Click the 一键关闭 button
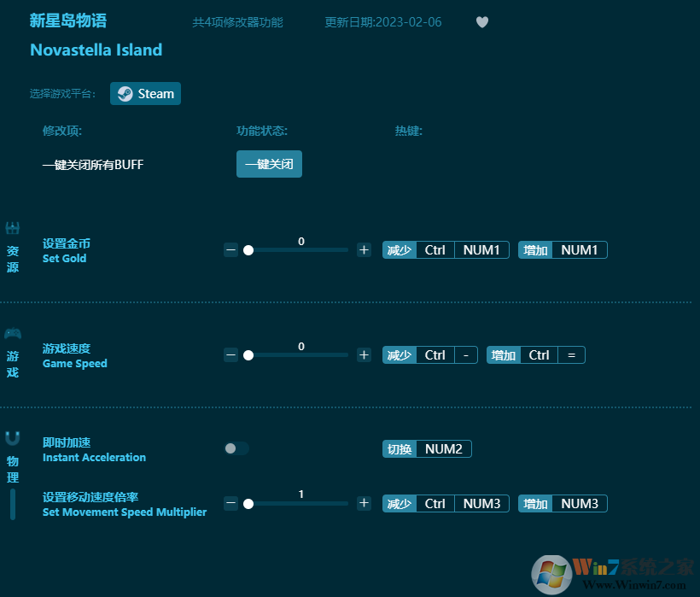Image resolution: width=700 pixels, height=597 pixels. click(x=269, y=164)
